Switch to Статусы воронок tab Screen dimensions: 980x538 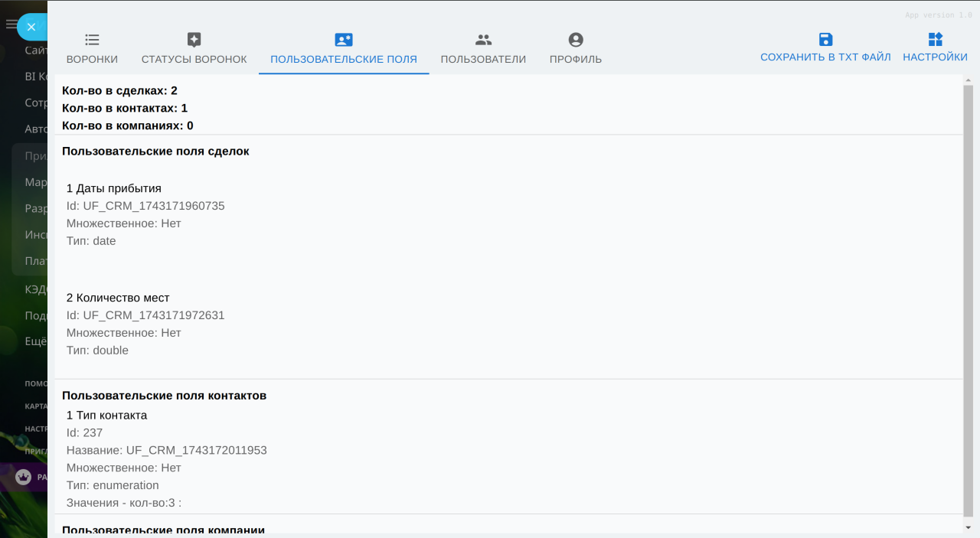194,50
